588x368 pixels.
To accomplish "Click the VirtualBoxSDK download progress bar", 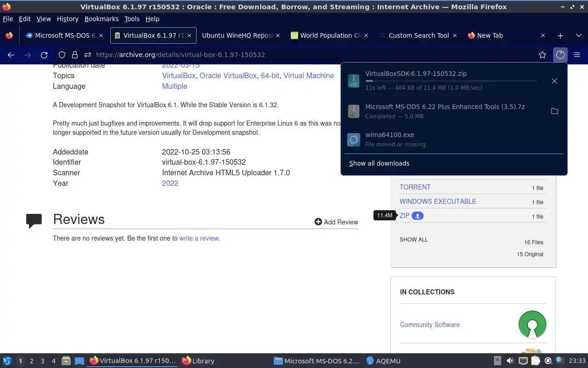I will point(451,81).
